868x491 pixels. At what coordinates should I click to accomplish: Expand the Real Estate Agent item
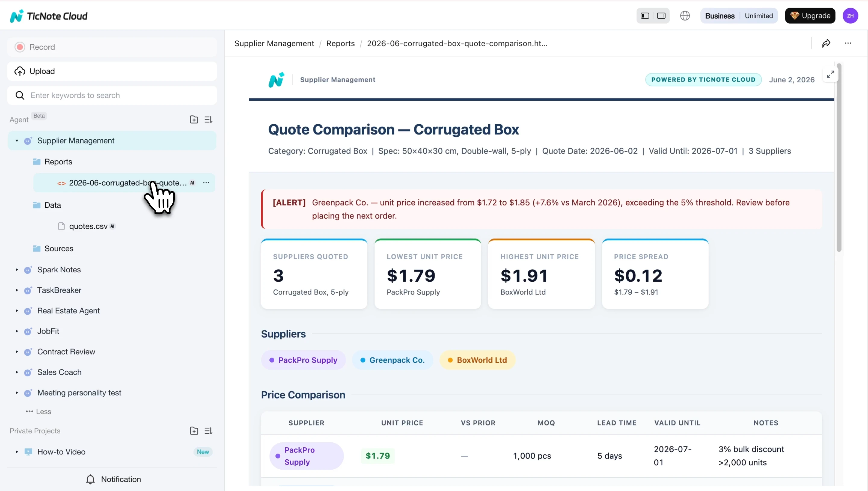[17, 311]
